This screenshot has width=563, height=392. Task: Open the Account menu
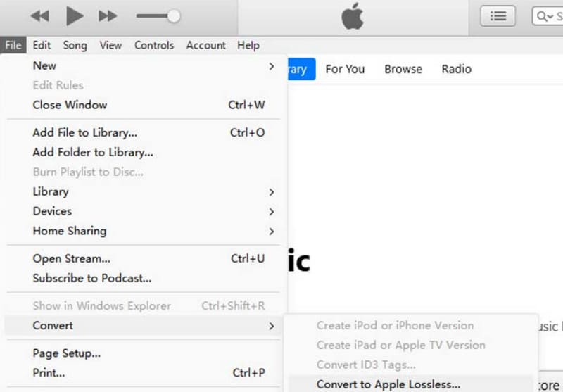(205, 45)
